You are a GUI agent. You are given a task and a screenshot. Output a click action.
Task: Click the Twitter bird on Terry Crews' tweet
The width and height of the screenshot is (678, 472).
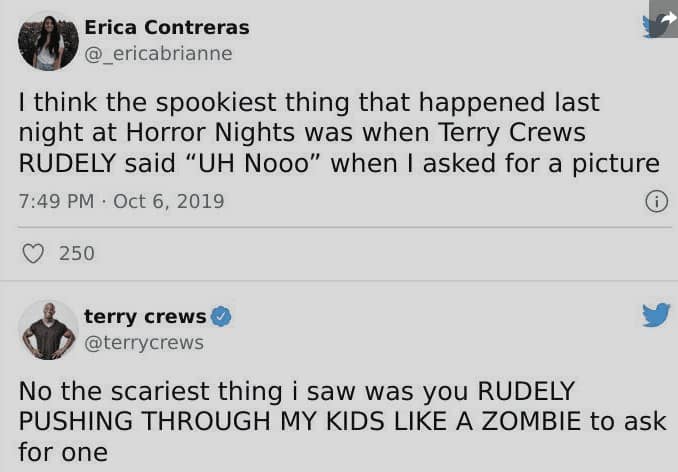pyautogui.click(x=656, y=316)
